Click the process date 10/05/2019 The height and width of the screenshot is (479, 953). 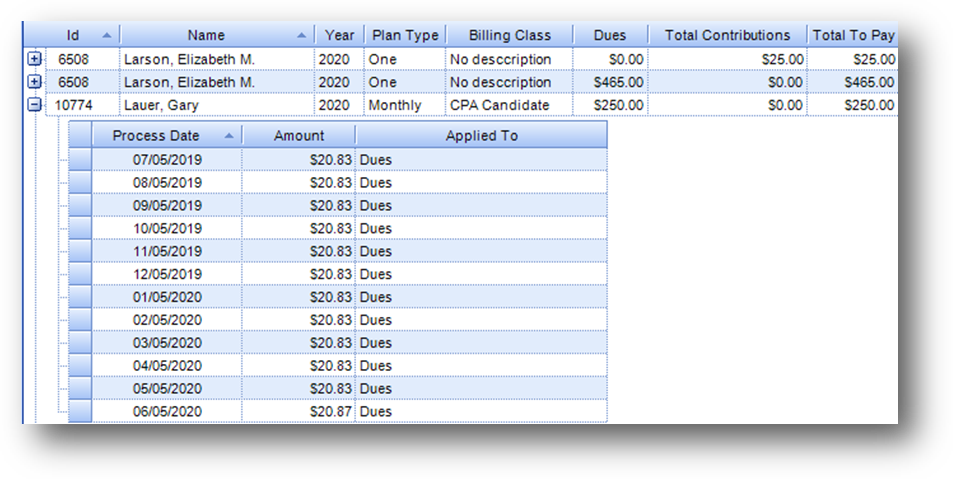tap(167, 228)
